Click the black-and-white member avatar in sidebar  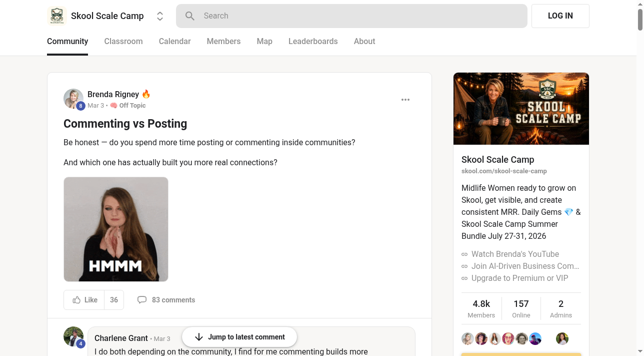tap(521, 339)
